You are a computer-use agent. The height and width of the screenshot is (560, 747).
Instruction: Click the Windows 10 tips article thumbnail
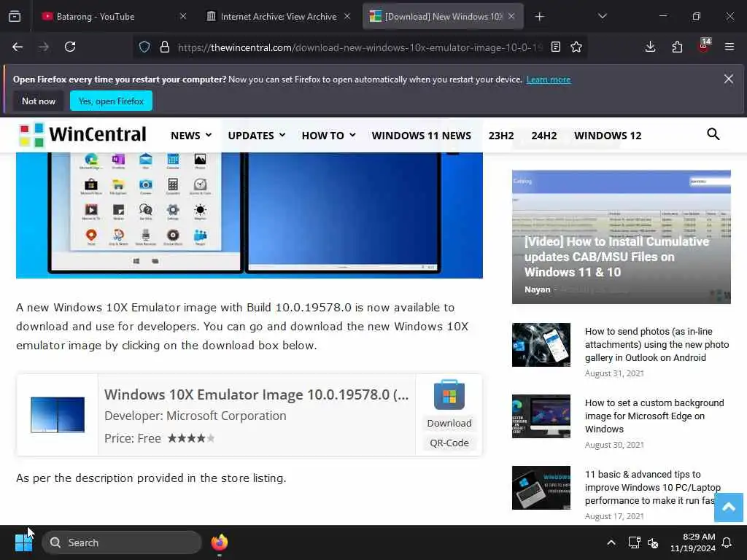541,488
